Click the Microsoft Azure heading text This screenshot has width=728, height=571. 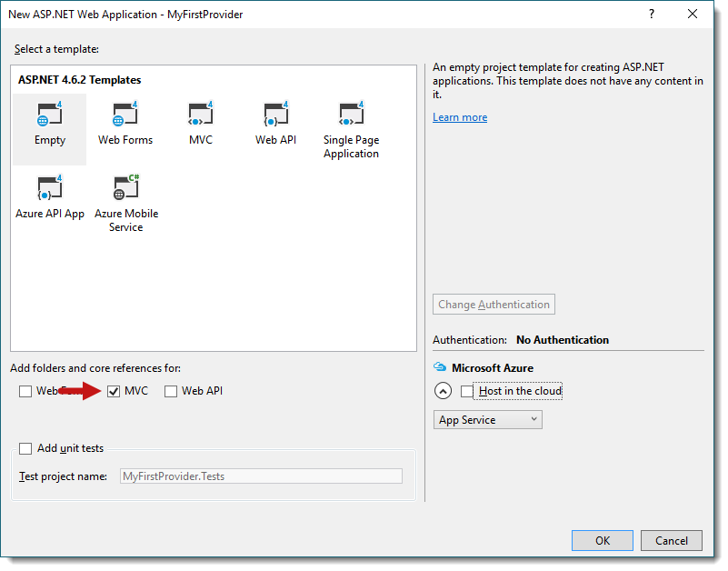[493, 368]
